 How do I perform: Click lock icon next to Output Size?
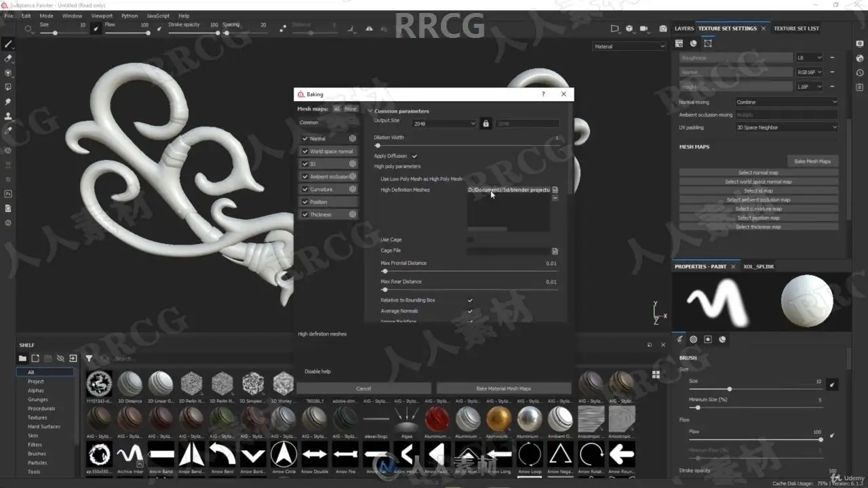(486, 123)
